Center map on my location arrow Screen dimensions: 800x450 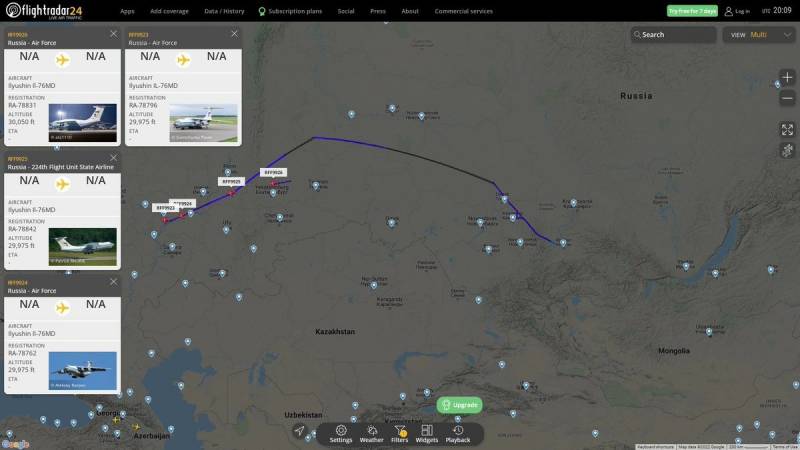(x=299, y=431)
